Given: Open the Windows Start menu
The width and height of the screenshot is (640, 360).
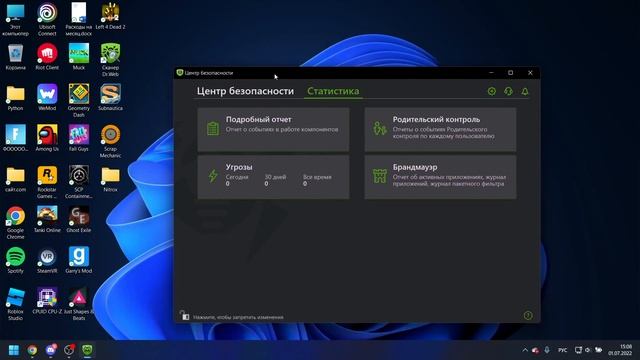Looking at the screenshot, I should 14,350.
